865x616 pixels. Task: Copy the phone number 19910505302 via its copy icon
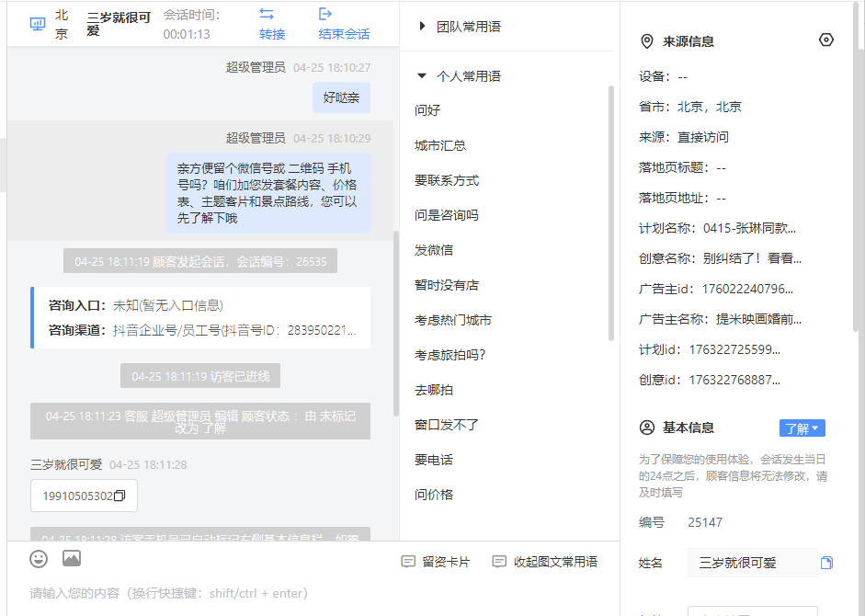[x=120, y=496]
